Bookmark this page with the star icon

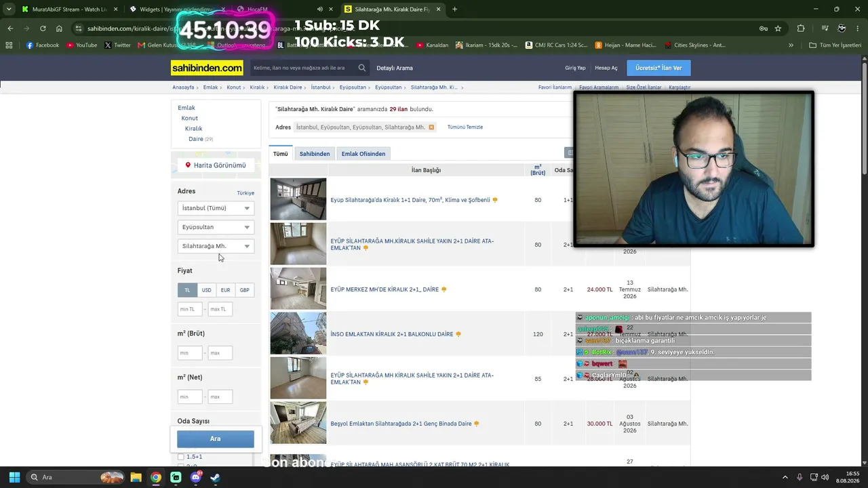coord(778,28)
